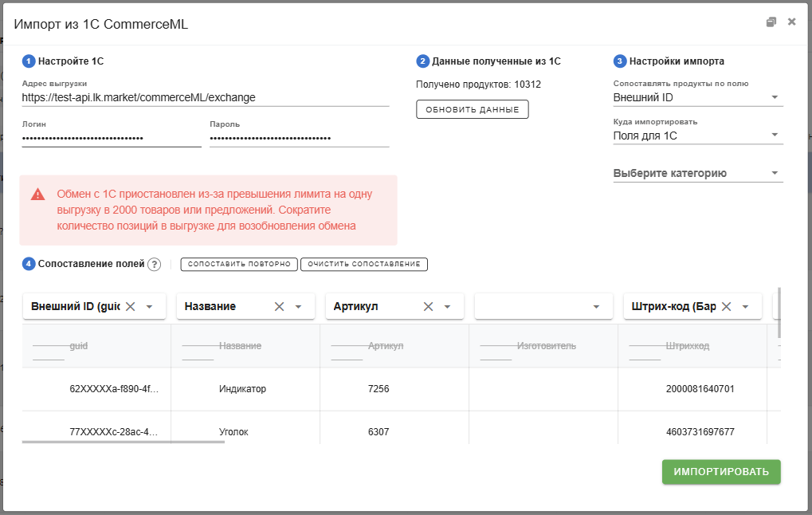Click the ОБНОВИТЬ ДАННЫЕ button

coord(473,109)
